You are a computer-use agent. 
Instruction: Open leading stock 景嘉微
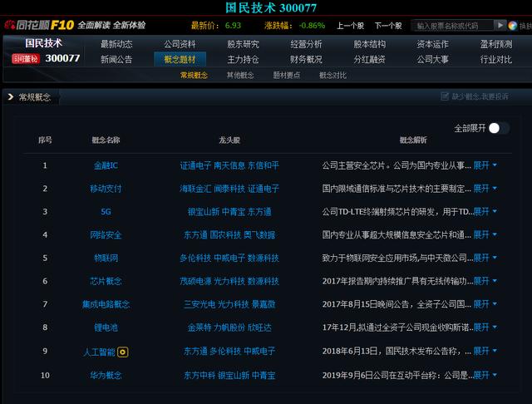coord(264,304)
